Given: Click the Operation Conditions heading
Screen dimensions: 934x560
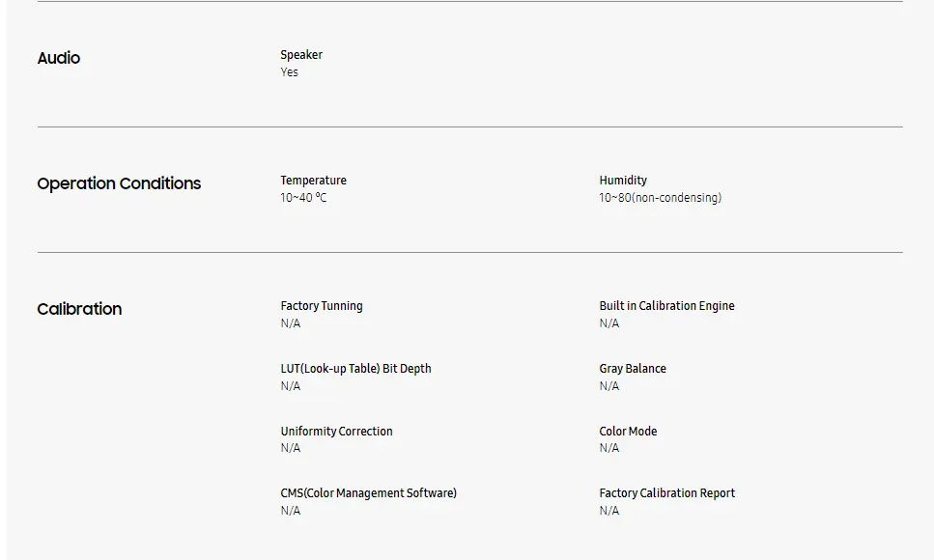Looking at the screenshot, I should (x=119, y=183).
